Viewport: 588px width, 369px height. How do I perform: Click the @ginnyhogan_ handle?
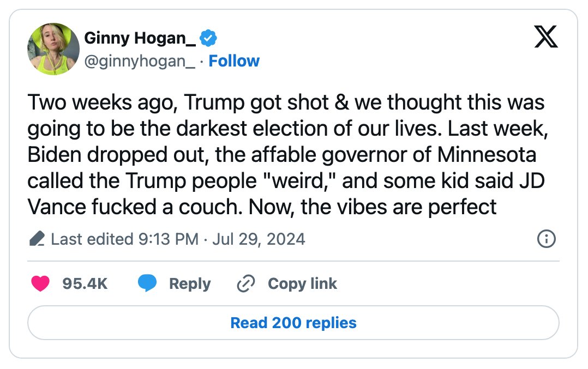pos(140,61)
